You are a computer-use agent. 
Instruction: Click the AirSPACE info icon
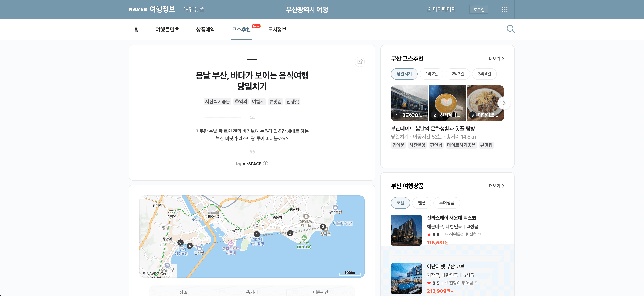click(265, 163)
